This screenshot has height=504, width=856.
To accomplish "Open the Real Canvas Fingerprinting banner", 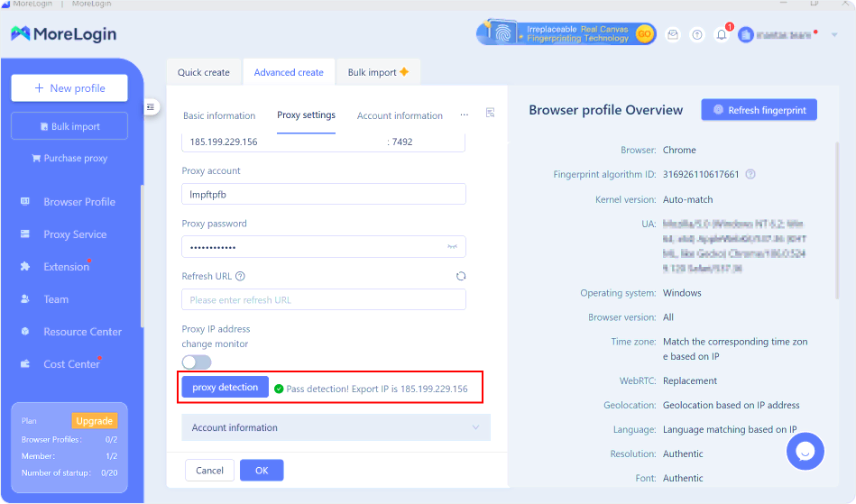I will coord(566,34).
